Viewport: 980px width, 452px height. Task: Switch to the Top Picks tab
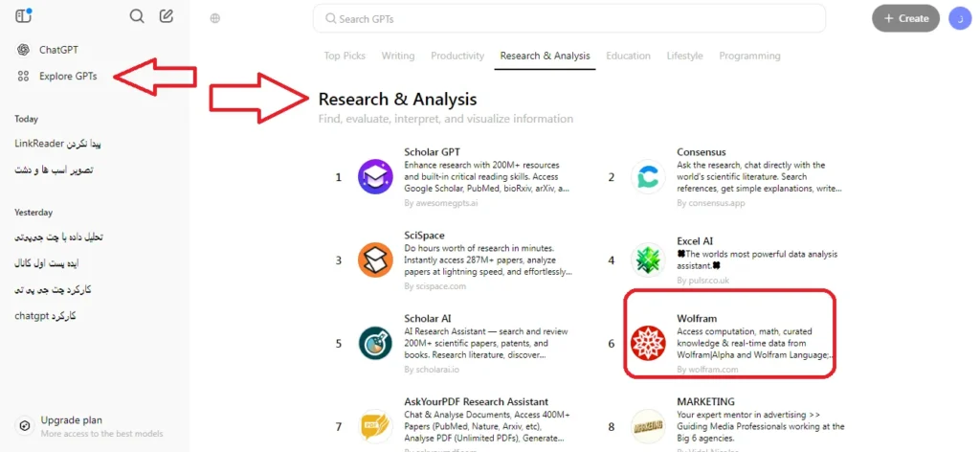click(345, 56)
